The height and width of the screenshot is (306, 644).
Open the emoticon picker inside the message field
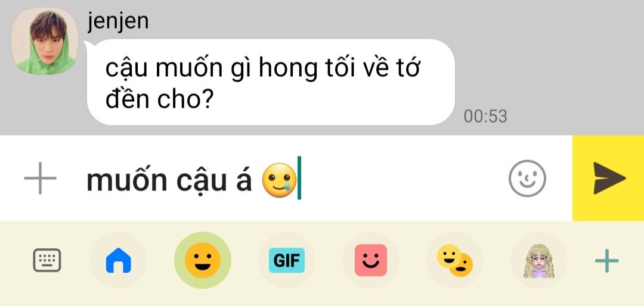coord(527,179)
